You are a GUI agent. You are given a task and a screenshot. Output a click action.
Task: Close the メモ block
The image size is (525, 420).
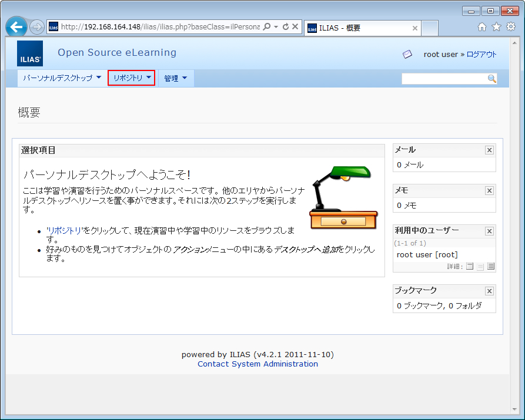pos(489,191)
